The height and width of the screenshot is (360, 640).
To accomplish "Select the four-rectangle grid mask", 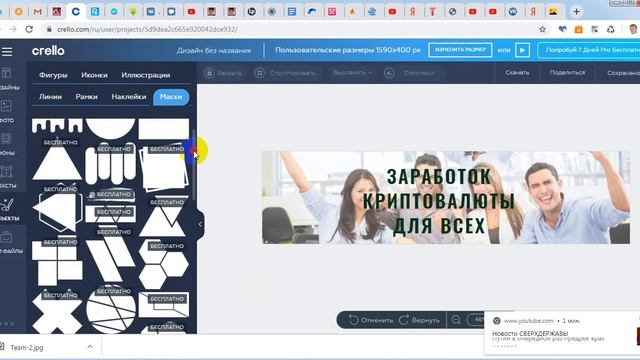I will click(x=57, y=262).
